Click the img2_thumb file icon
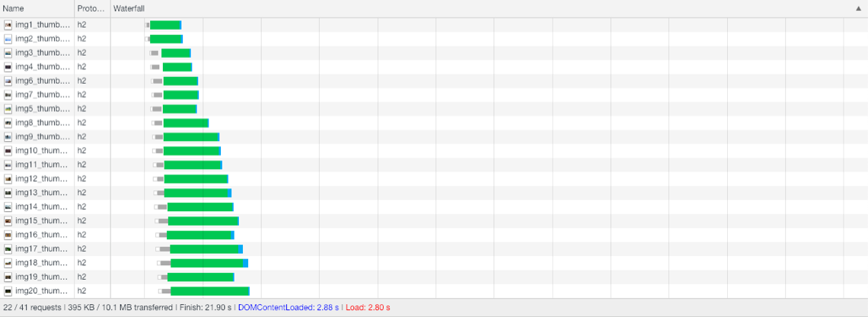868x317 pixels. 8,39
